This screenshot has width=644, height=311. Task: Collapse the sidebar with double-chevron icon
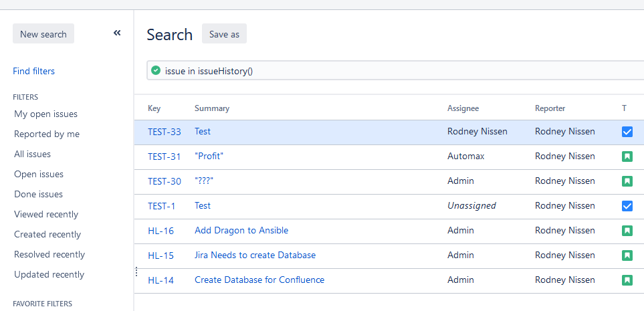coord(117,33)
